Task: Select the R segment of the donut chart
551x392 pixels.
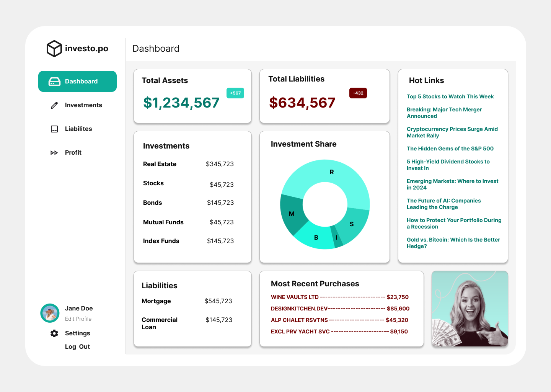Action: click(331, 172)
